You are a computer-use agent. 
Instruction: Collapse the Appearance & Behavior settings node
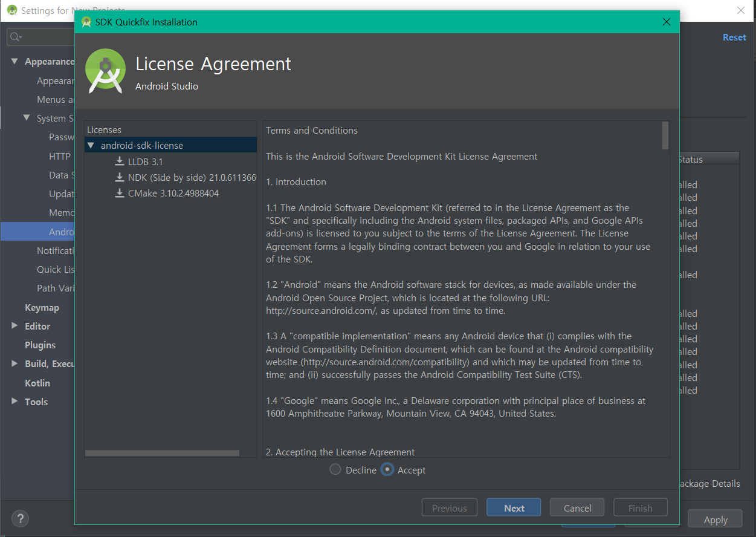coord(15,61)
